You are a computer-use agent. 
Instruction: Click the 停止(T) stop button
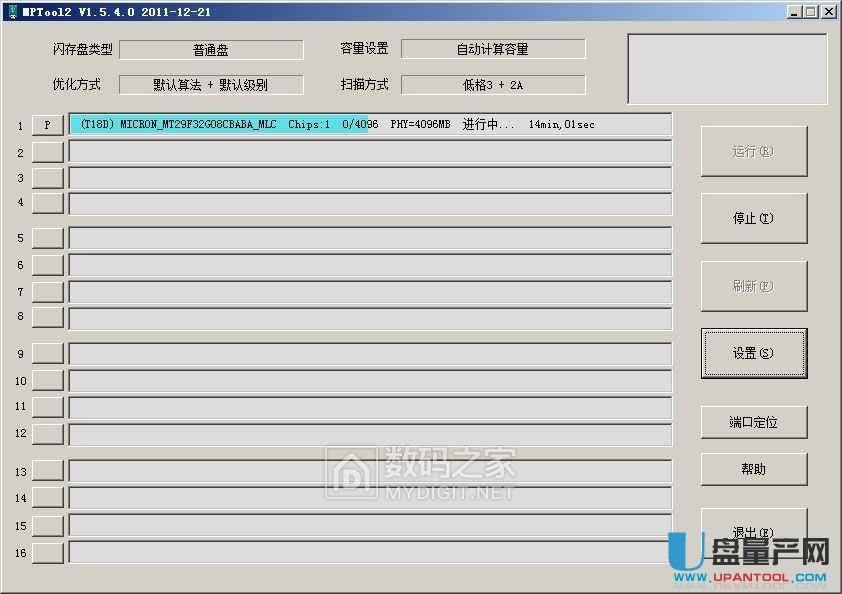point(754,218)
